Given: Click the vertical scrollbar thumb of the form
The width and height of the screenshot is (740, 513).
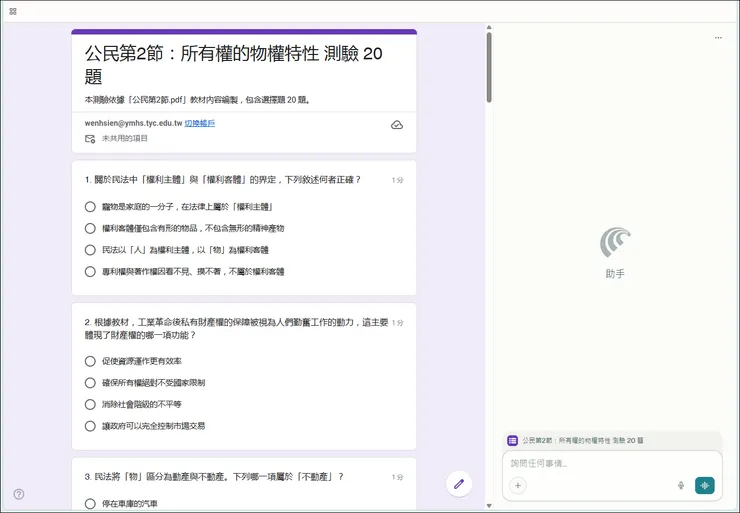Looking at the screenshot, I should click(489, 67).
